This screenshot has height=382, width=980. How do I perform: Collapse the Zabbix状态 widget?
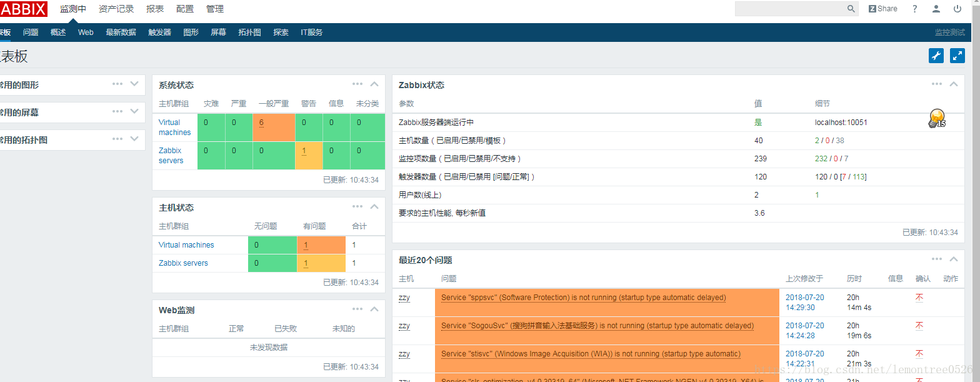coord(954,84)
